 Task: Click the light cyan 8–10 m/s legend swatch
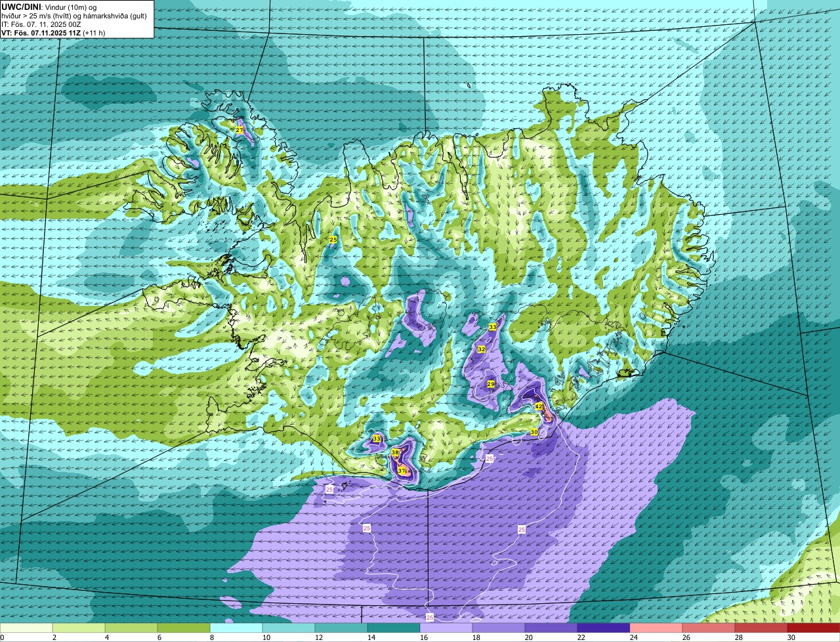(237, 628)
